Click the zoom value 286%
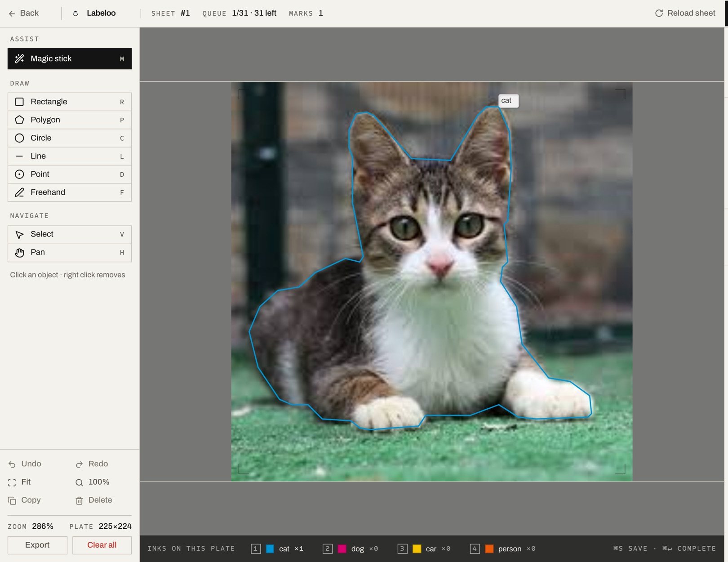The image size is (728, 562). click(43, 526)
